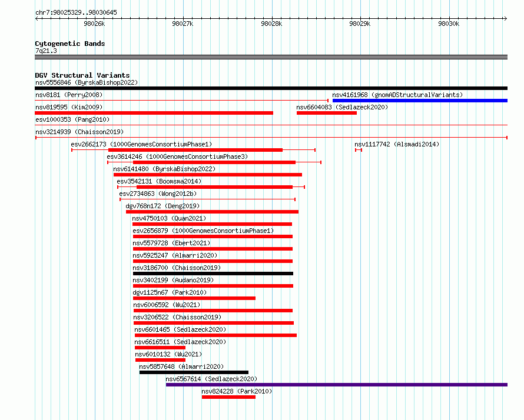Image resolution: width=524 pixels, height=420 pixels.
Task: Select the nsv5556846 black variant bar
Action: [271, 88]
